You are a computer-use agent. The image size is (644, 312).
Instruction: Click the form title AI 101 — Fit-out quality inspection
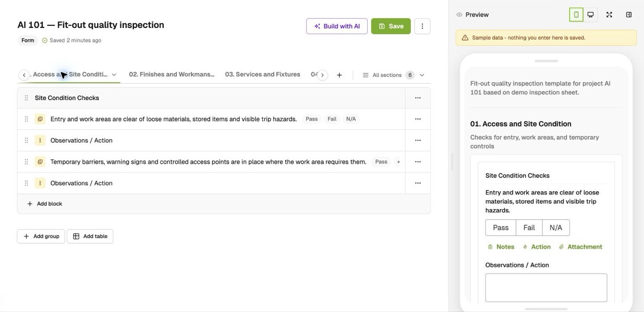(x=91, y=25)
